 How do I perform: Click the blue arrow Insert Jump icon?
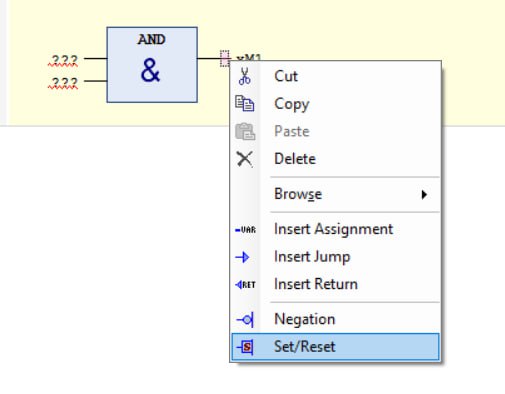tap(242, 257)
